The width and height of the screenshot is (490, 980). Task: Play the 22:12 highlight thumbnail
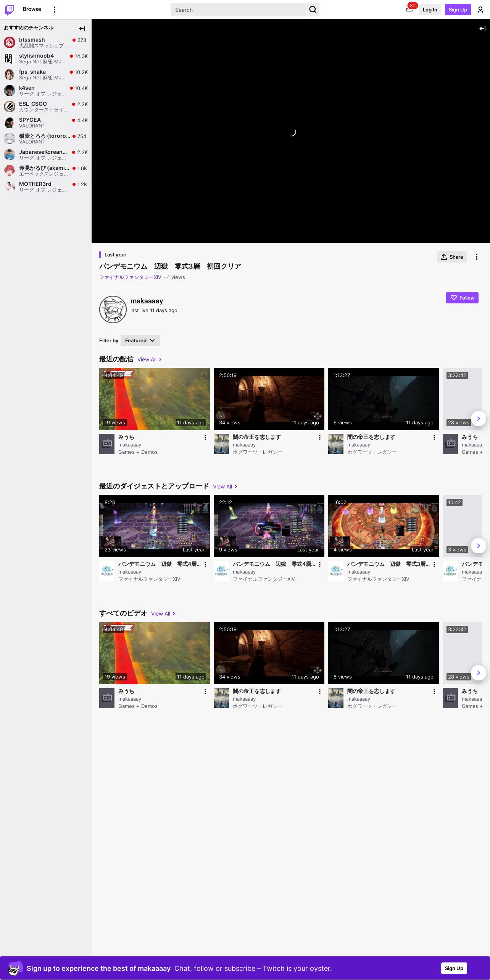point(269,526)
